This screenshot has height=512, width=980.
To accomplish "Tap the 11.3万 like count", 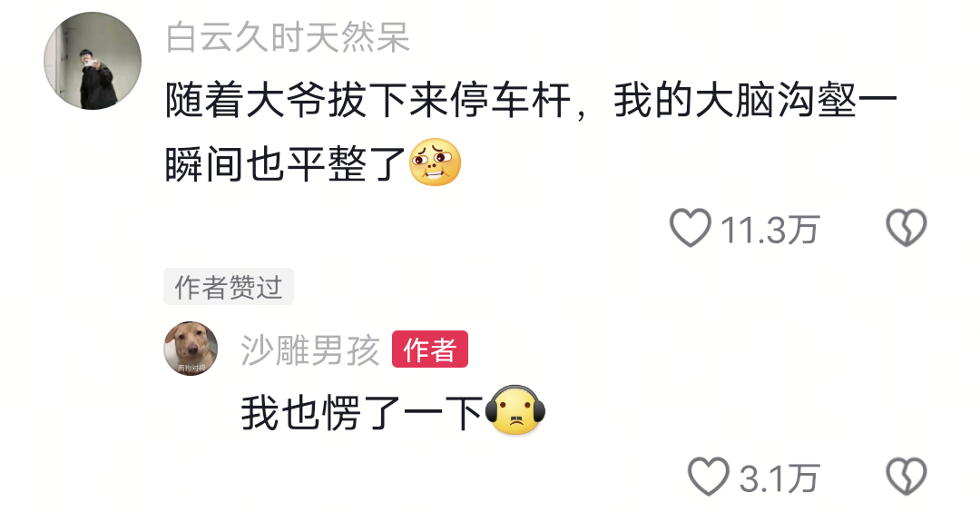I will point(769,230).
